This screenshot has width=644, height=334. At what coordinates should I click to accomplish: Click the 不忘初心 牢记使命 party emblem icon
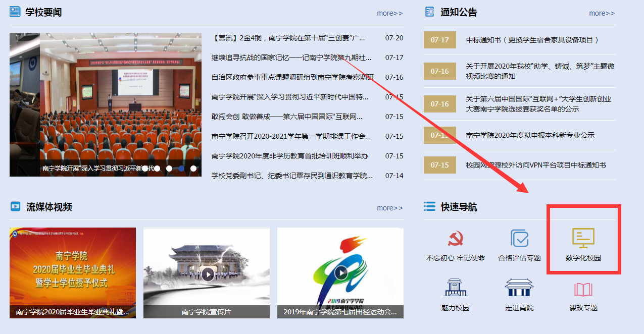click(x=455, y=239)
